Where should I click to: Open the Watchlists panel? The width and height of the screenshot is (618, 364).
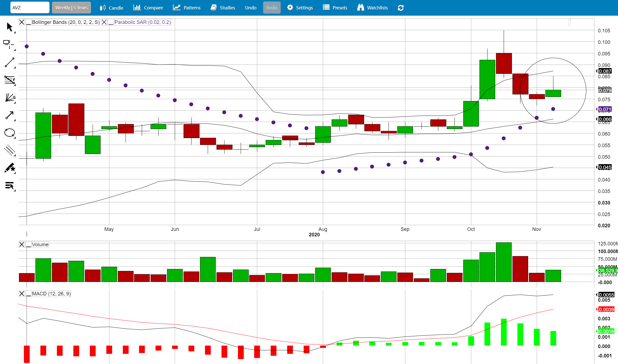point(372,8)
